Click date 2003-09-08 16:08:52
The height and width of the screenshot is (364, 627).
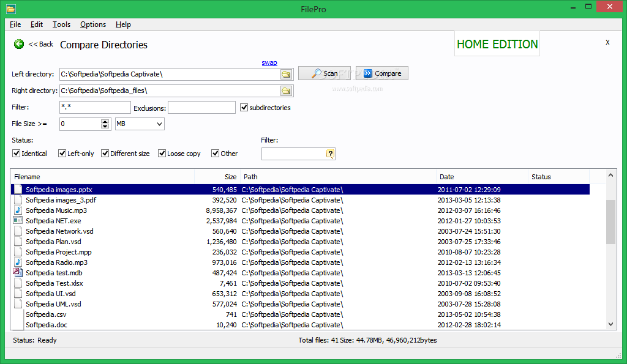[469, 294]
